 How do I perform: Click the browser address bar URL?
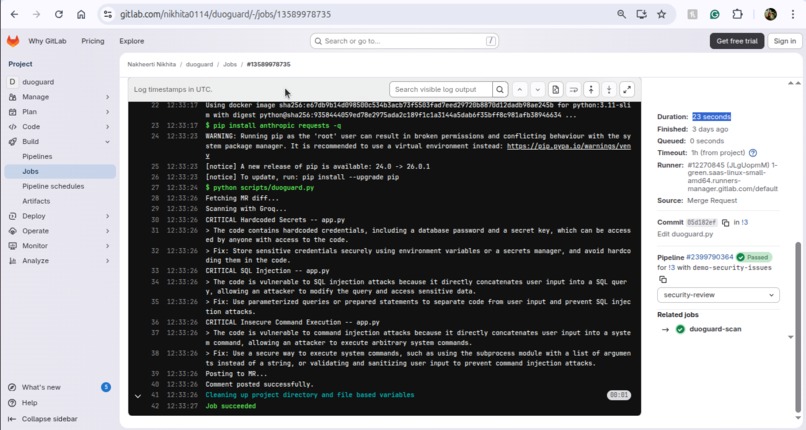tap(226, 14)
